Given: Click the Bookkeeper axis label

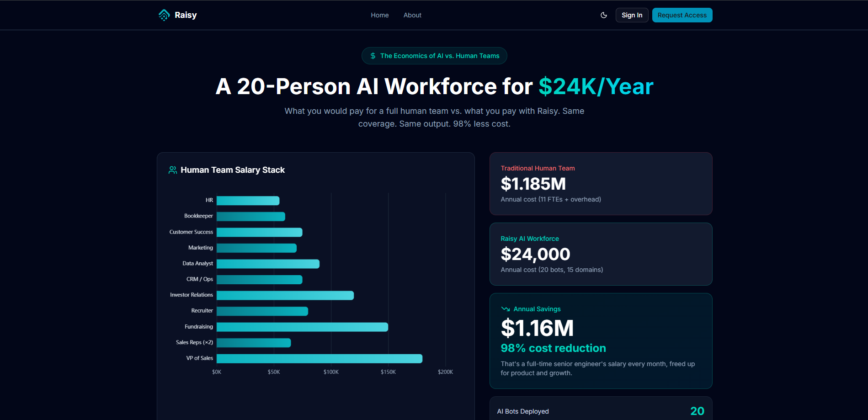Looking at the screenshot, I should click(x=198, y=216).
